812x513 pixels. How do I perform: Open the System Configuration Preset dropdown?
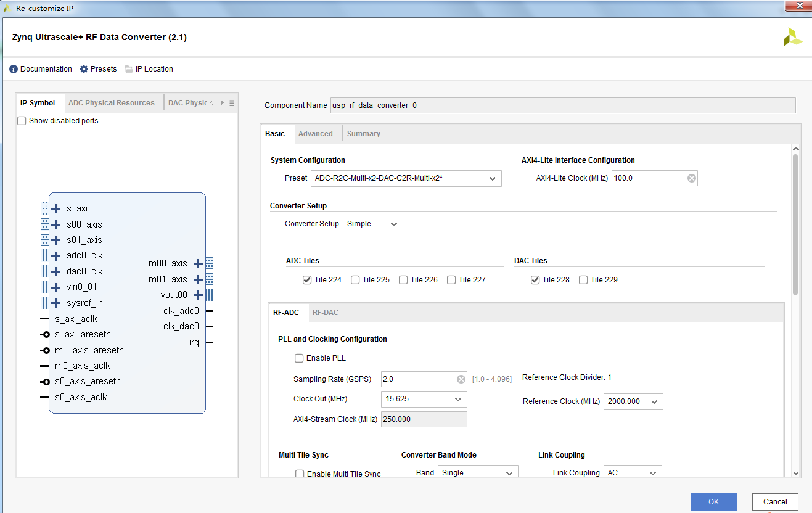[492, 178]
